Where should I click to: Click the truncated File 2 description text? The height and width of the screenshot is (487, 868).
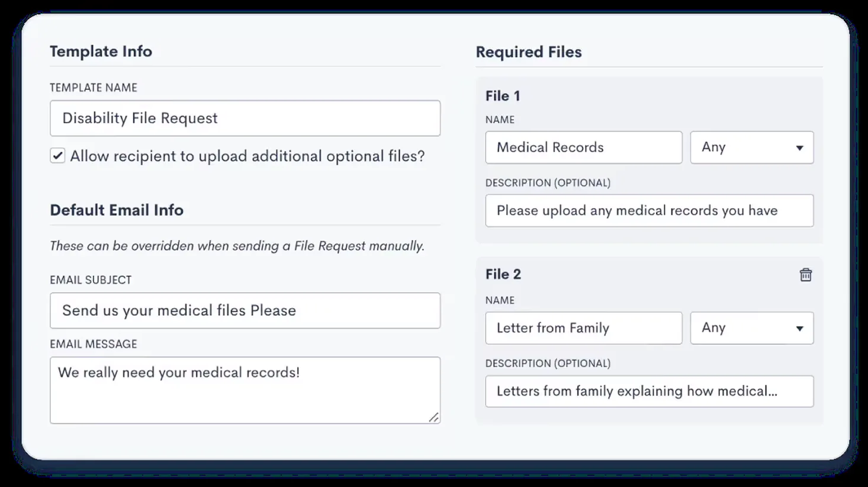click(649, 391)
